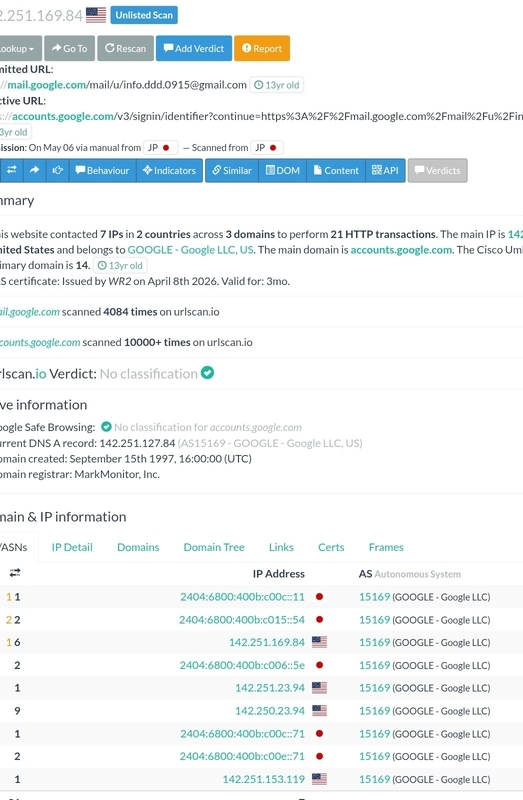The width and height of the screenshot is (523, 800).
Task: Open the Behaviour section
Action: coord(102,170)
